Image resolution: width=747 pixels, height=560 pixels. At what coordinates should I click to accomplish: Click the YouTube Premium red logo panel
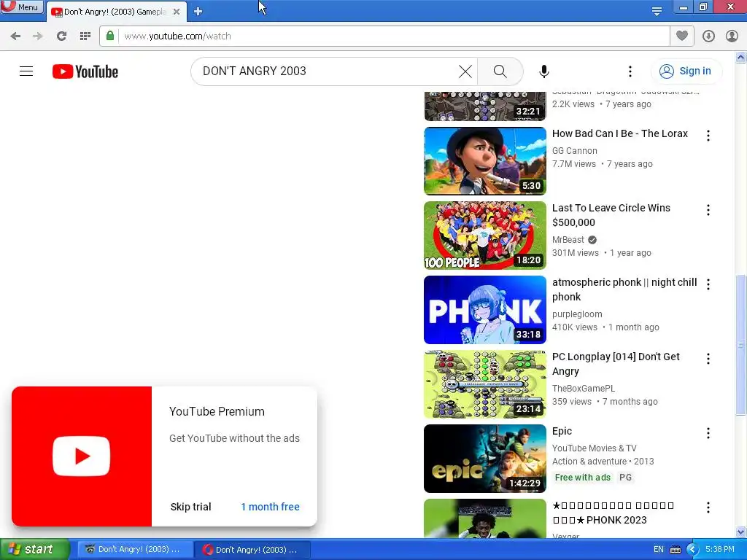(x=82, y=456)
